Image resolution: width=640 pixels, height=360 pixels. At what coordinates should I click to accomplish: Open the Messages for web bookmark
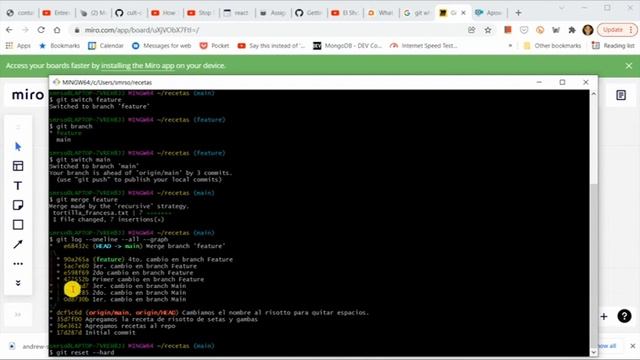click(162, 46)
